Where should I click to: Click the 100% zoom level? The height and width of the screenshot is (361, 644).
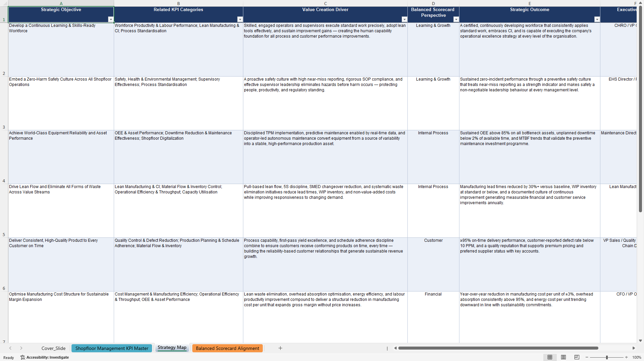coord(637,357)
